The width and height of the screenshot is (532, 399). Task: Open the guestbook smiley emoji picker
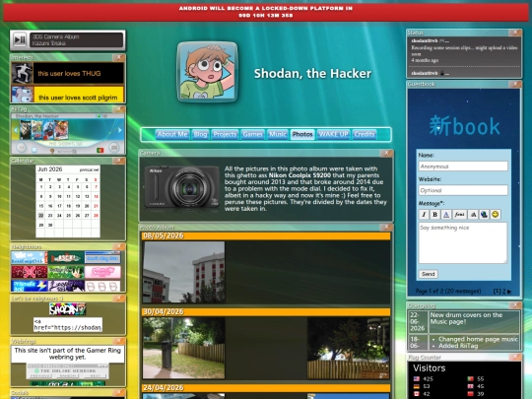click(x=496, y=215)
